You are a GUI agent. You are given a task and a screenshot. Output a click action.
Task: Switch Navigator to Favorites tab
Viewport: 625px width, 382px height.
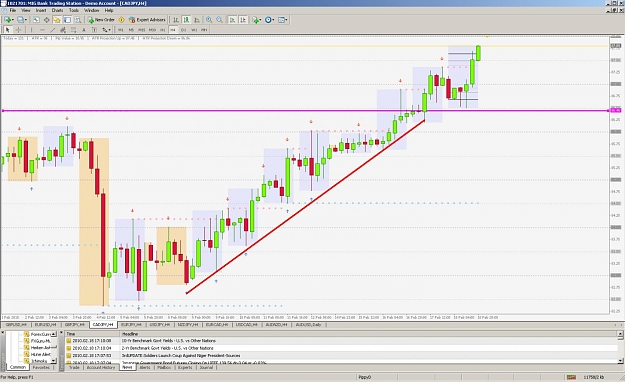(x=41, y=368)
